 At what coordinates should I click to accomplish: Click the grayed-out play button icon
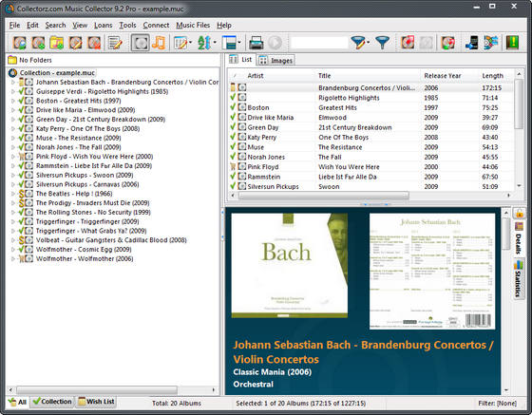point(275,43)
